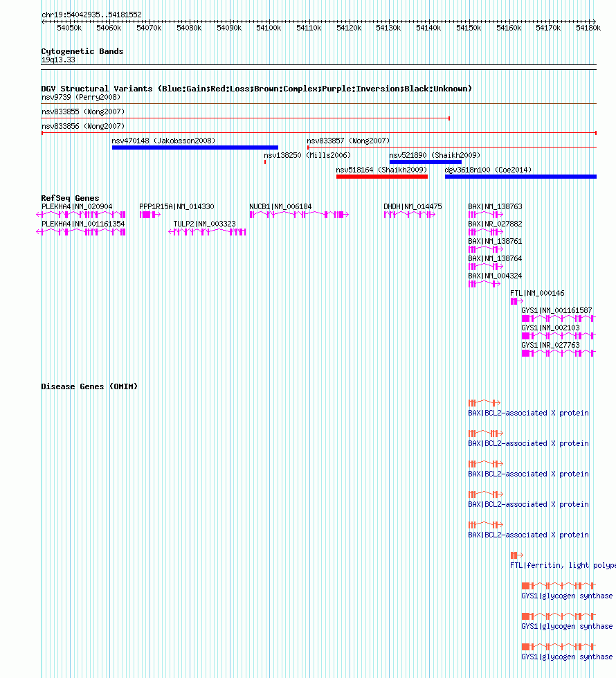Select the blue nsv470148 gain bar
616x678 pixels.
195,148
